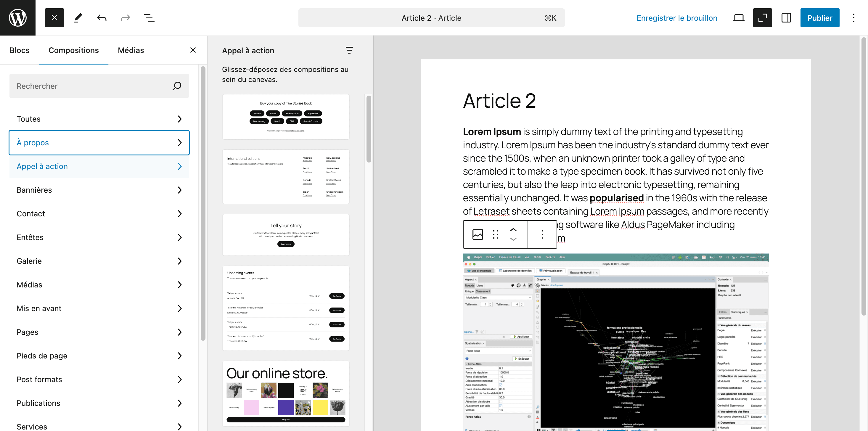Open the Post formats category
Viewport: 868px width, 431px height.
click(x=99, y=379)
